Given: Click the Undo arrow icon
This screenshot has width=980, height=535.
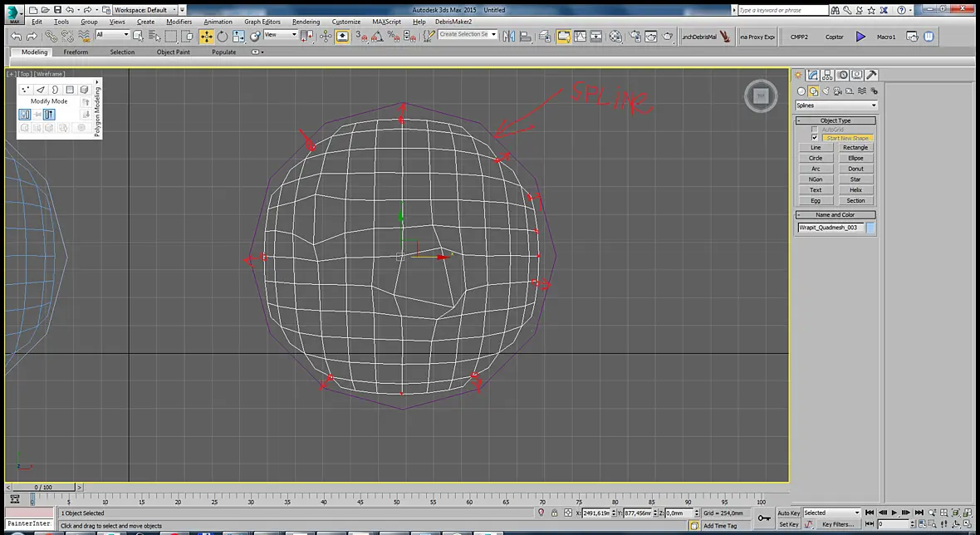Looking at the screenshot, I should tap(17, 37).
